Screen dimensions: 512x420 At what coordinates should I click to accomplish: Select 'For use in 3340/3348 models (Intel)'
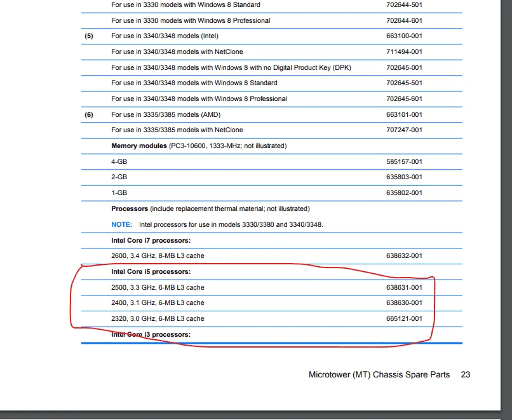point(165,36)
